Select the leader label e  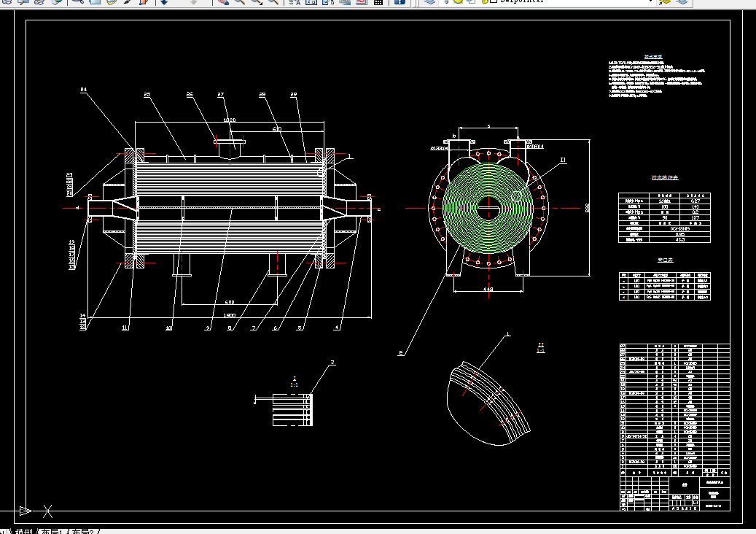click(x=401, y=353)
